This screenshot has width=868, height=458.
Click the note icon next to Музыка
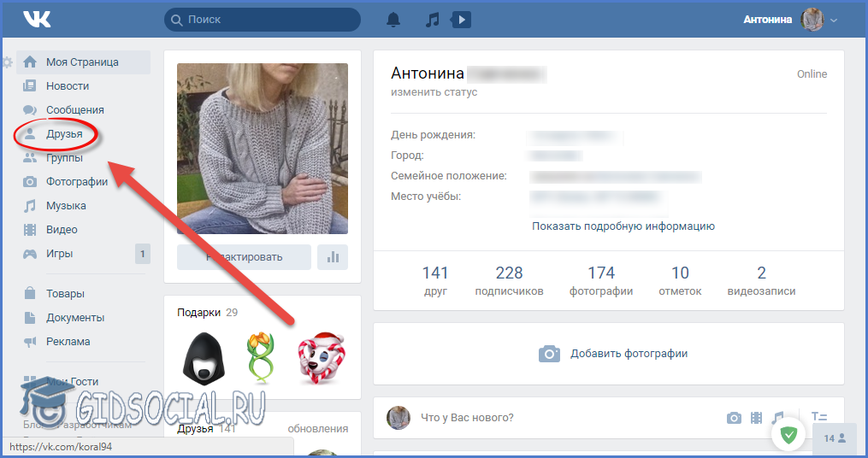30,206
